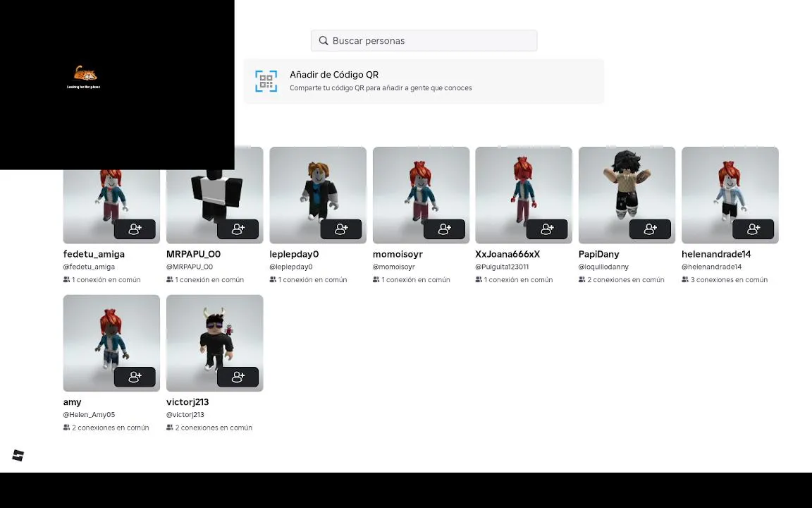
Task: Open Añadir de Código QR option
Action: pyautogui.click(x=424, y=81)
